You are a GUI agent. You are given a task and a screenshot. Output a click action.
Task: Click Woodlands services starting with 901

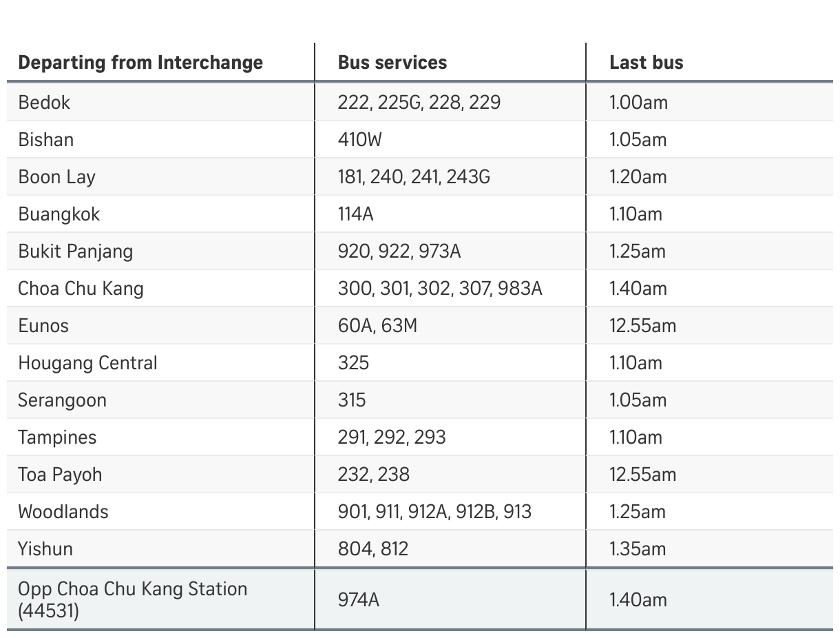click(434, 512)
